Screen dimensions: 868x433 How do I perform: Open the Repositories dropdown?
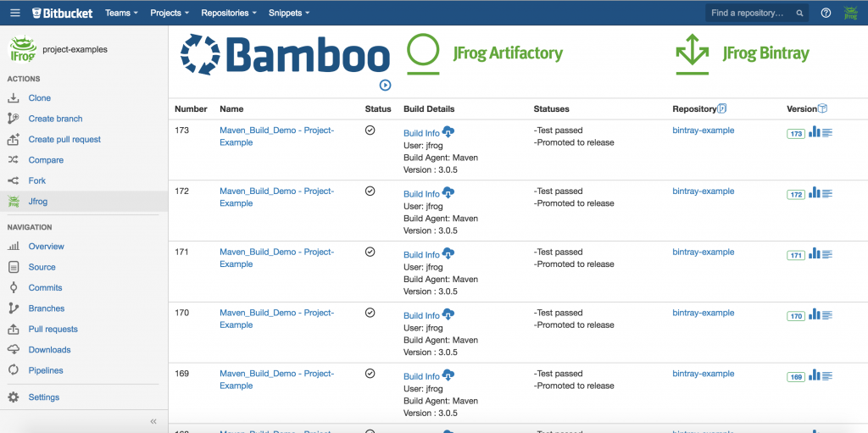tap(229, 13)
